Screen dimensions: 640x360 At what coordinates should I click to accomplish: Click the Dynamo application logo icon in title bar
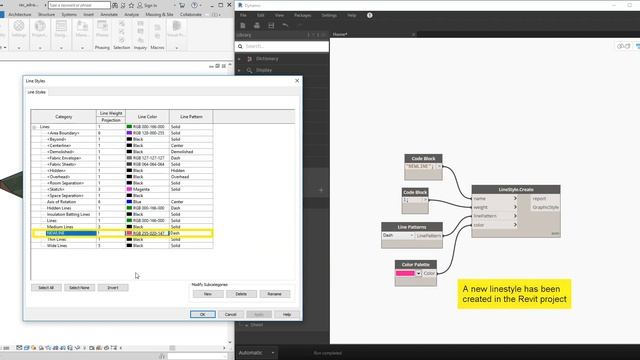tap(240, 5)
